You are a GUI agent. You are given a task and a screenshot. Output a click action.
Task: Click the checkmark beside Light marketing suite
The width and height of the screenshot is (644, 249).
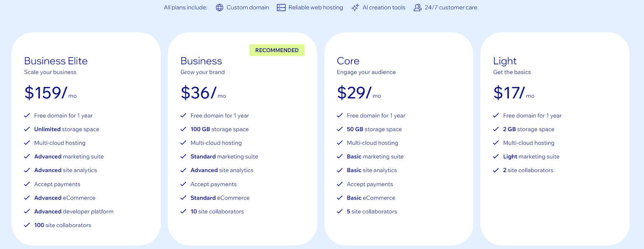[496, 156]
